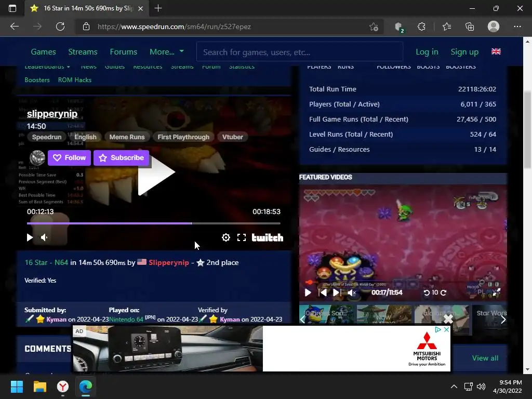532x399 pixels.
Task: Open Twitch player settings gear
Action: (225, 237)
